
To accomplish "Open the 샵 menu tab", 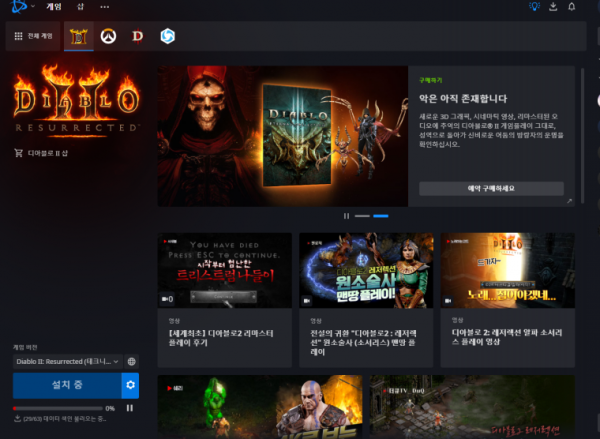I will pos(80,7).
